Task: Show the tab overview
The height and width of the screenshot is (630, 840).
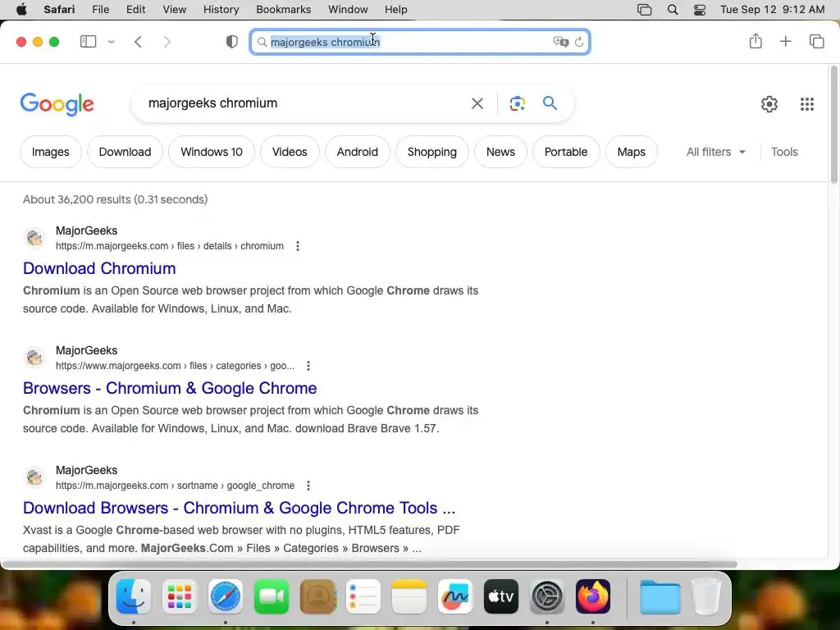Action: [x=816, y=41]
